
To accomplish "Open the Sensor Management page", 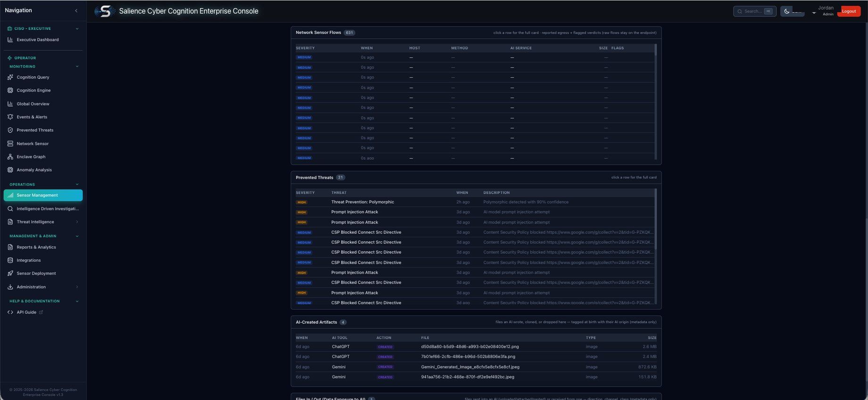I will (43, 195).
